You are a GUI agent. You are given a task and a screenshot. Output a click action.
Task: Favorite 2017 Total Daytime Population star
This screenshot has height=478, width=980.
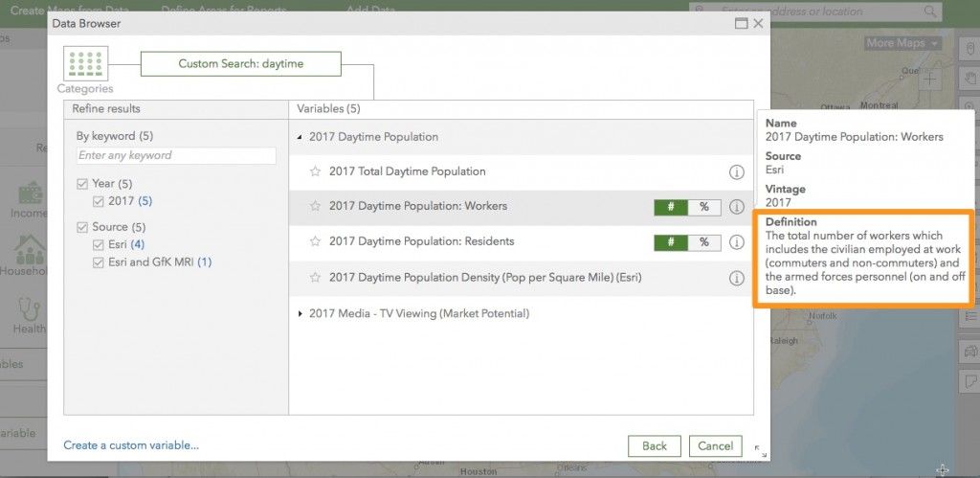coord(315,171)
